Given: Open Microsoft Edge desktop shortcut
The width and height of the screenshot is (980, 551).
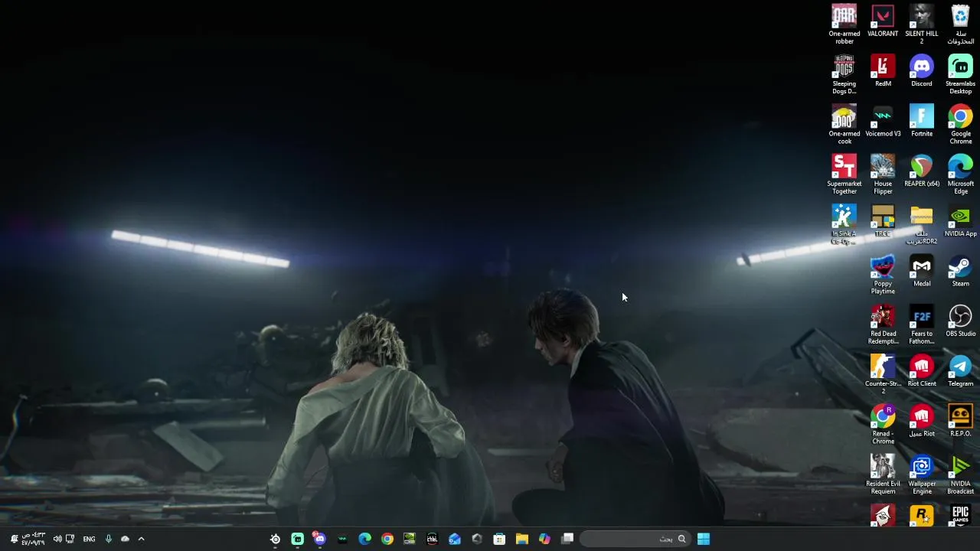Looking at the screenshot, I should [x=960, y=174].
